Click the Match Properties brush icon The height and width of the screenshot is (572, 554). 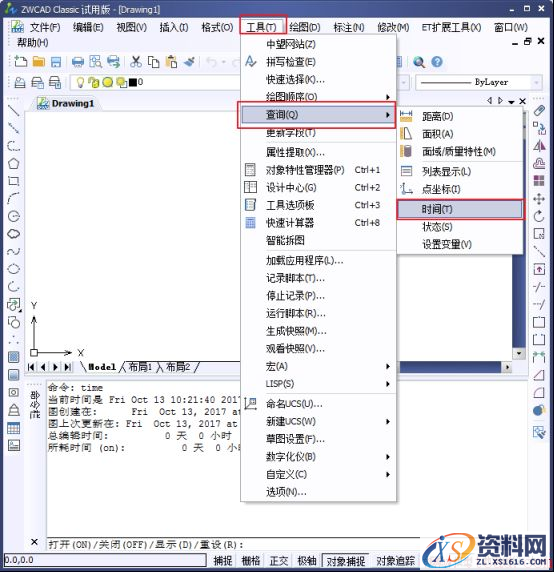click(x=189, y=62)
